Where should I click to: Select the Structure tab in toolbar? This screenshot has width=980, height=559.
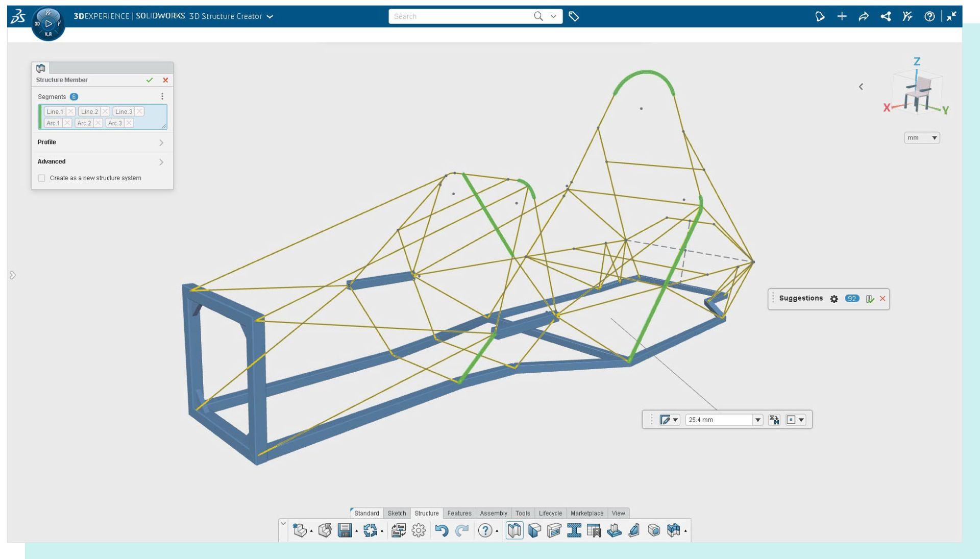pyautogui.click(x=426, y=513)
